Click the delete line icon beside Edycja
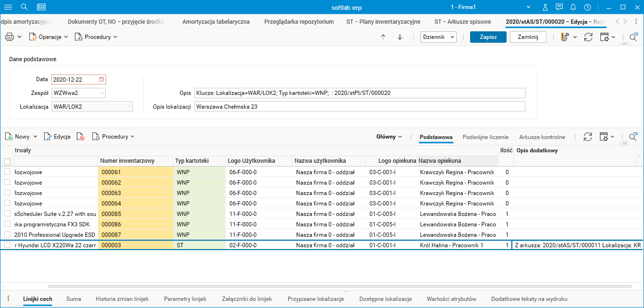644x308 pixels. [x=81, y=137]
